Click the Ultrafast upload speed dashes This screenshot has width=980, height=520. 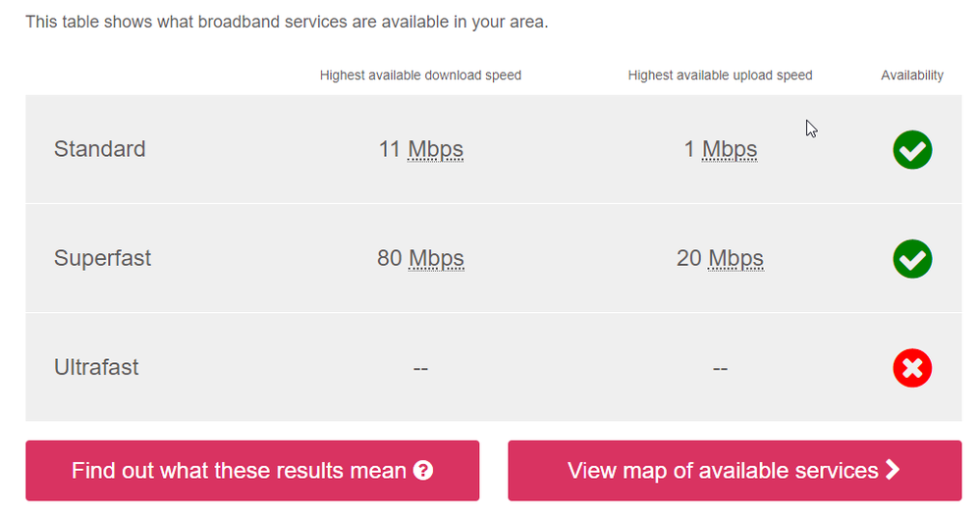coord(720,369)
